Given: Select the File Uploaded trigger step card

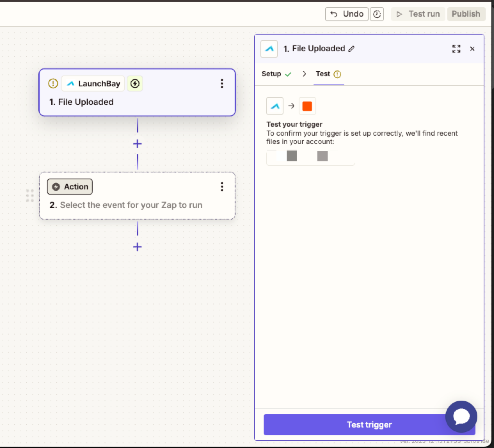Looking at the screenshot, I should pos(137,92).
